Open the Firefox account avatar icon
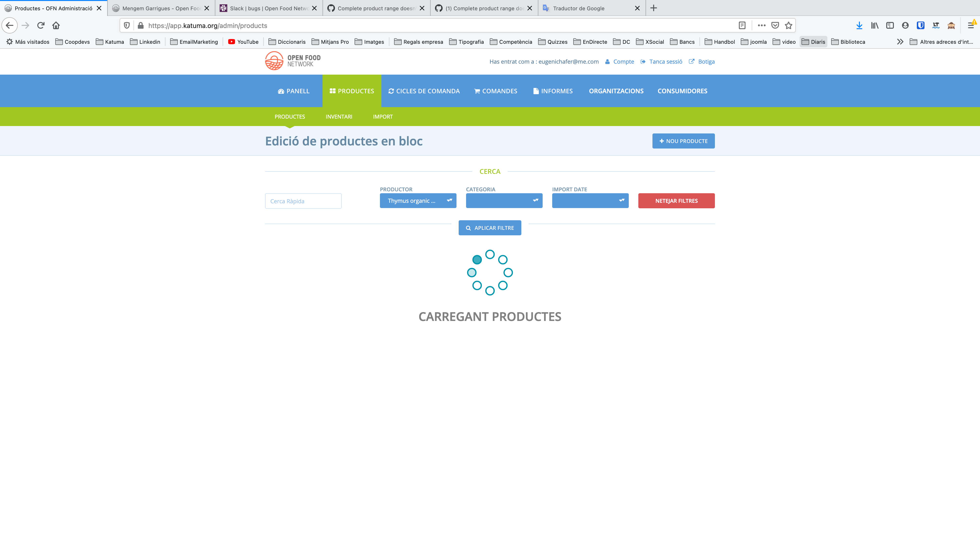This screenshot has width=980, height=551. pos(905,26)
